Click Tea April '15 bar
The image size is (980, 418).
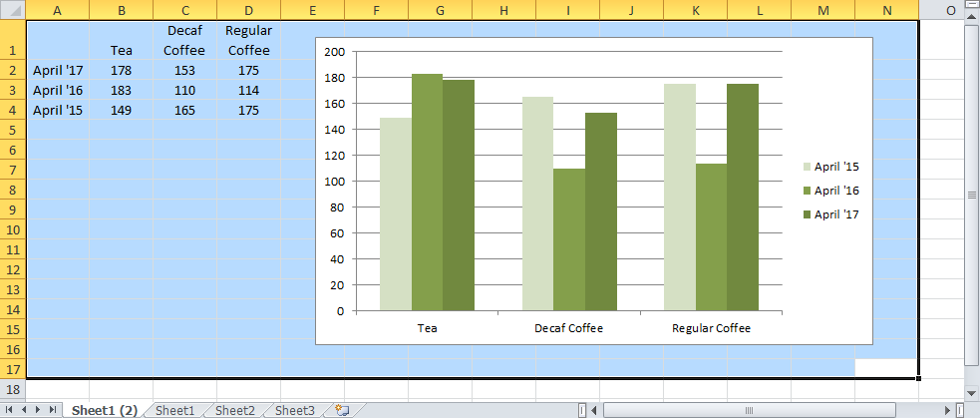(396, 214)
